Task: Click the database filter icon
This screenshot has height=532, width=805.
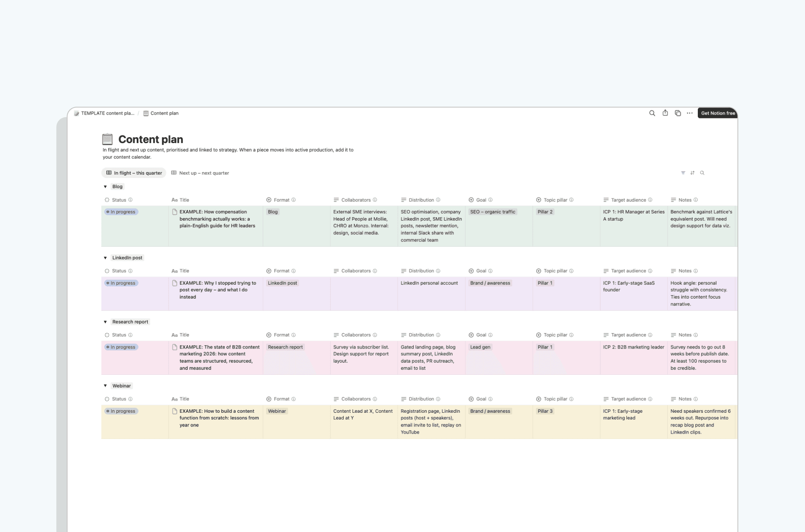Action: 683,173
